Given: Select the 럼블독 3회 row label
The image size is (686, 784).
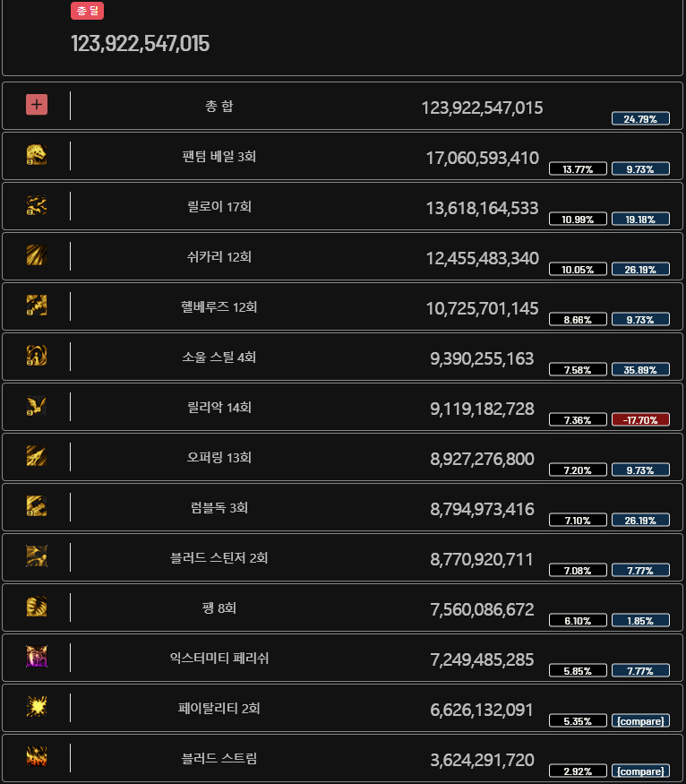Looking at the screenshot, I should click(x=219, y=507).
